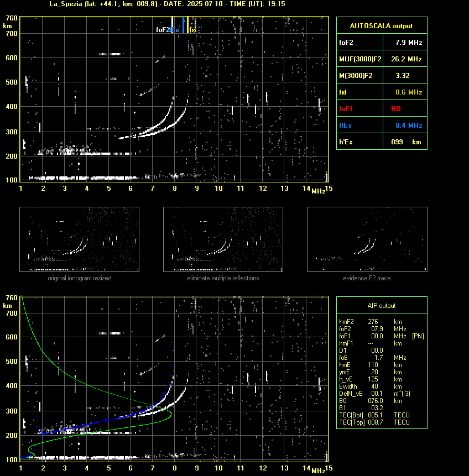Click the 'D1 00.0' row
This screenshot has height=476, width=469.
(x=361, y=351)
